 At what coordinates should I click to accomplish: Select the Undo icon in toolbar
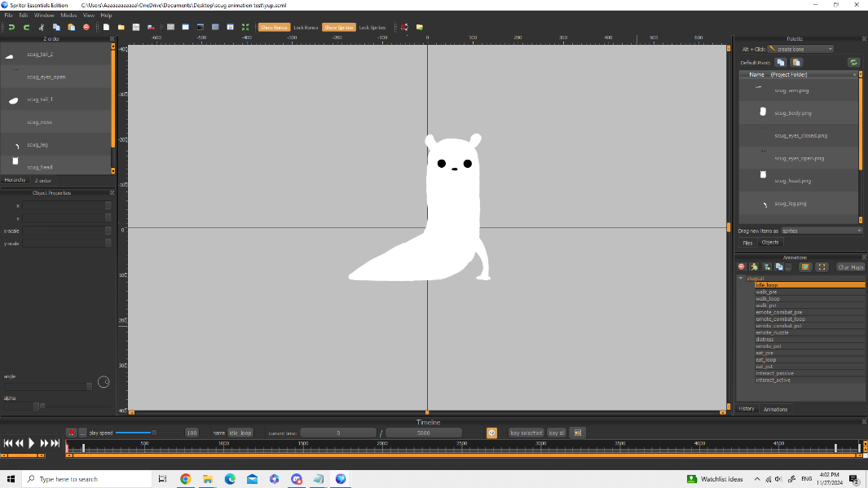click(11, 27)
